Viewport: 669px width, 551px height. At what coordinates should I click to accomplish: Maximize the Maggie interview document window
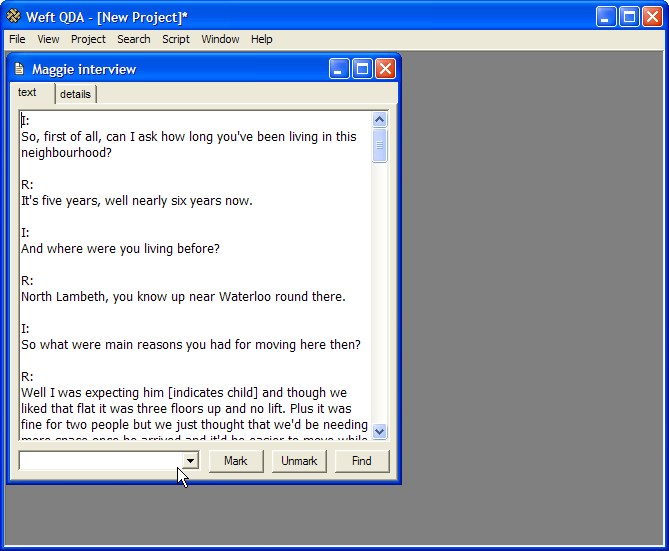tap(362, 69)
